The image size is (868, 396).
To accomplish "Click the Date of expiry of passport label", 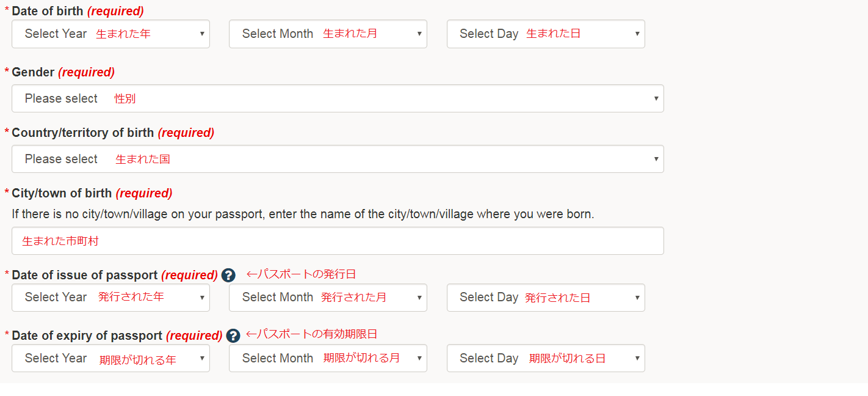I will (x=87, y=335).
